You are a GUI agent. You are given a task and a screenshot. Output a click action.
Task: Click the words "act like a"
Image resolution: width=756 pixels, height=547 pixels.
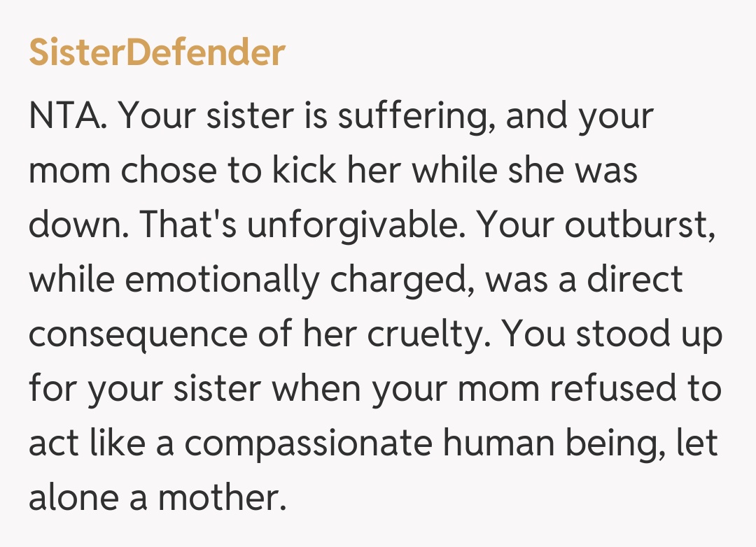click(x=101, y=443)
